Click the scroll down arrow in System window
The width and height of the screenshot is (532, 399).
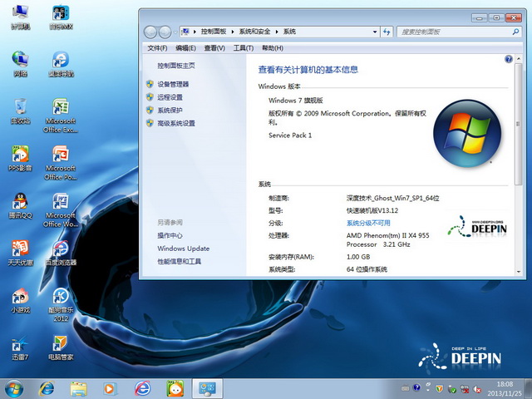(x=518, y=272)
